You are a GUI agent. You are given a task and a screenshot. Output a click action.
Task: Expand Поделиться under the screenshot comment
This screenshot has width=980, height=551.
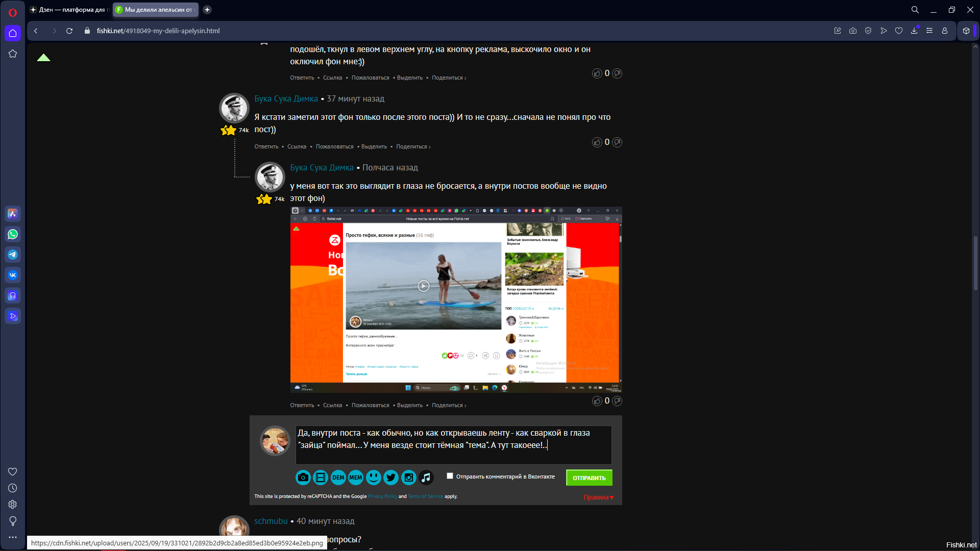click(449, 406)
